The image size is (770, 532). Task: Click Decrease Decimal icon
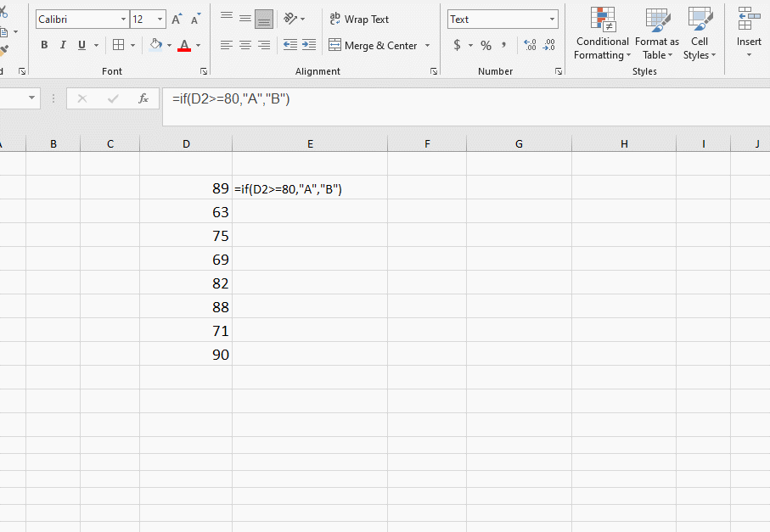pos(548,45)
